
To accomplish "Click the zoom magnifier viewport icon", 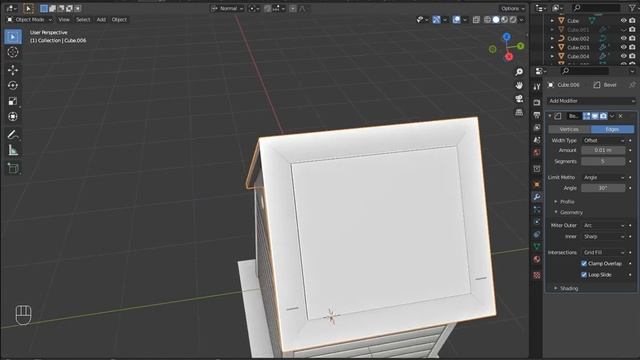I will (519, 72).
